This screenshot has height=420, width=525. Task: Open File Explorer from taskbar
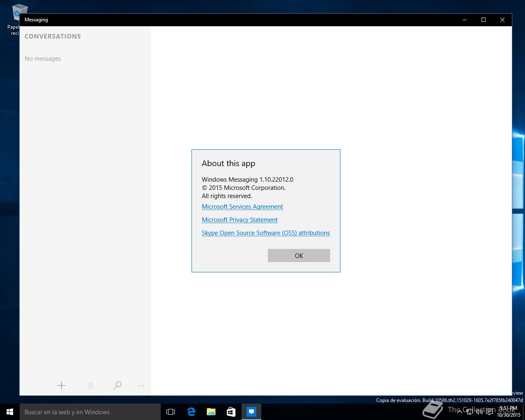point(211,412)
